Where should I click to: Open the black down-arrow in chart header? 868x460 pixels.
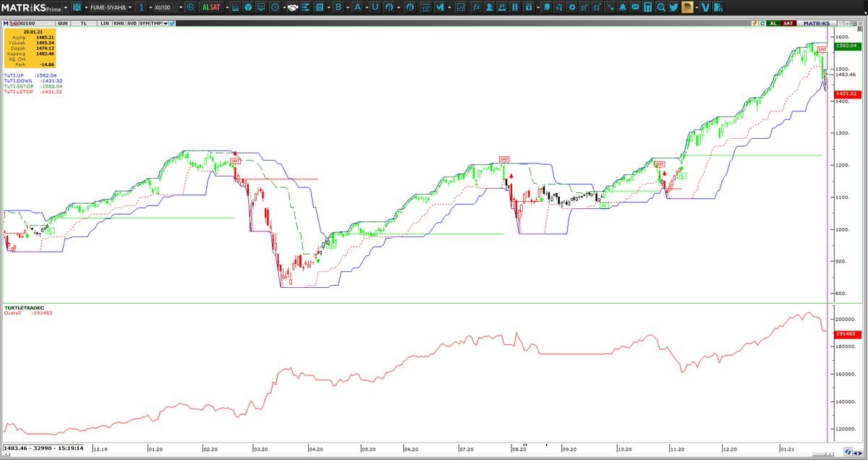pyautogui.click(x=166, y=23)
